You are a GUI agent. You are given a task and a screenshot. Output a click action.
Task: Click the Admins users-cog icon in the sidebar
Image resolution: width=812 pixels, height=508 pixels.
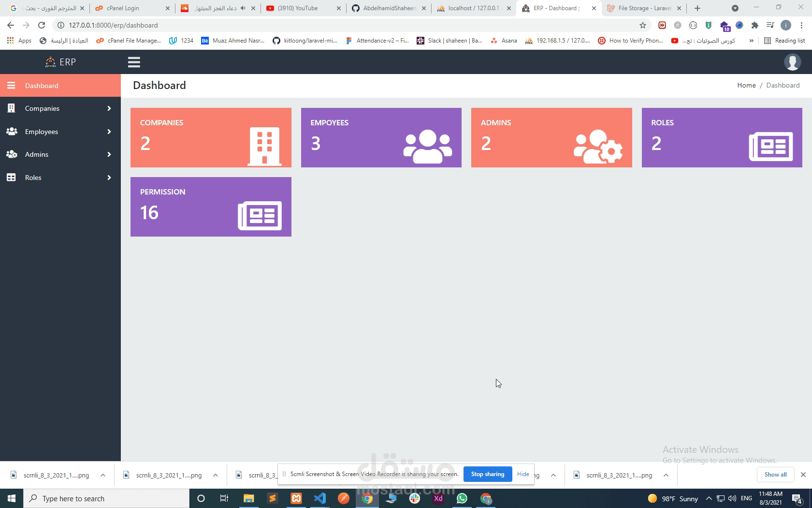(12, 154)
